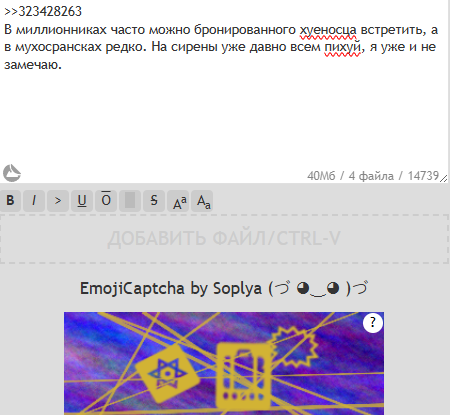The image size is (452, 415).
Task: Insert a quote using the > button
Action: tap(58, 201)
